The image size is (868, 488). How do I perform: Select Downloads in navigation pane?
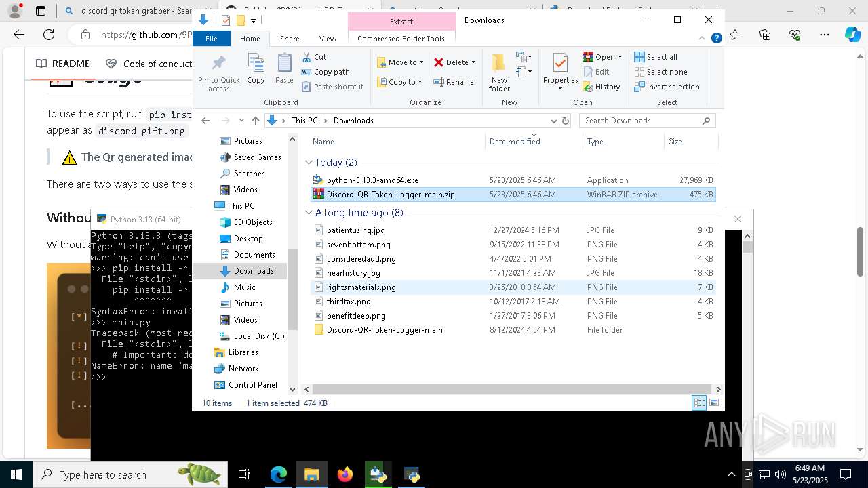[254, 271]
